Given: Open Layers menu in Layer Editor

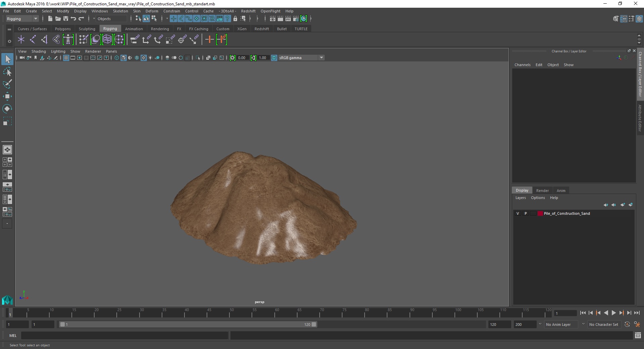Looking at the screenshot, I should (x=521, y=198).
